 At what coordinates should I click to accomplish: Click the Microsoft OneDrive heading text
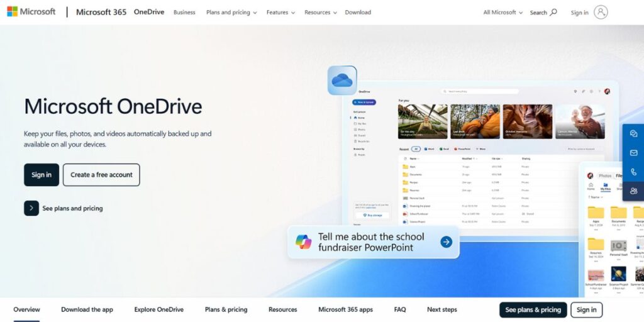[x=113, y=106]
